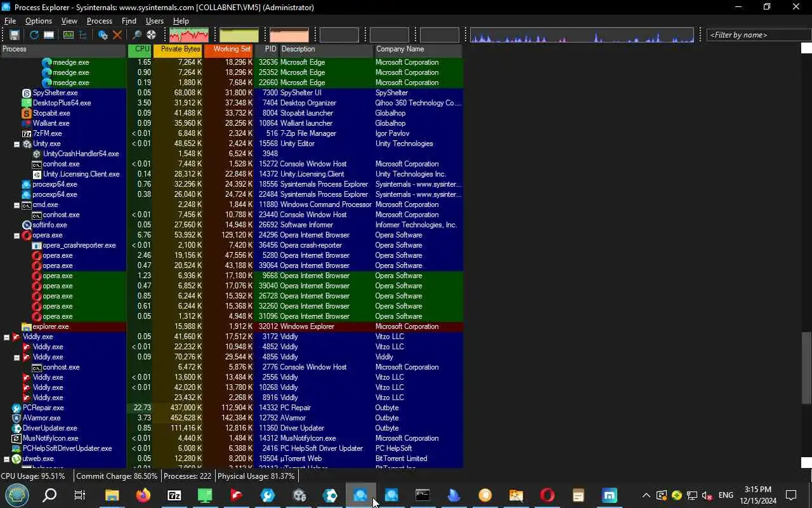Click the SpyShelter.exe process icon

point(27,93)
